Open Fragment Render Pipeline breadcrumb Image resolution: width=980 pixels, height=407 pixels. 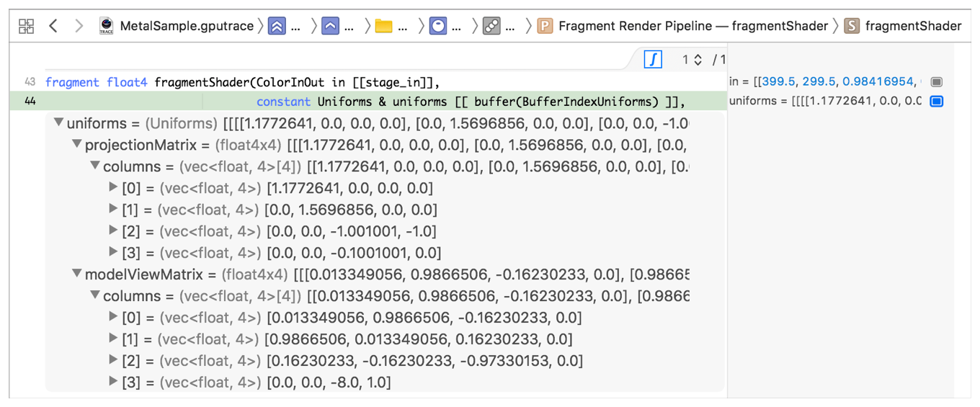(693, 27)
